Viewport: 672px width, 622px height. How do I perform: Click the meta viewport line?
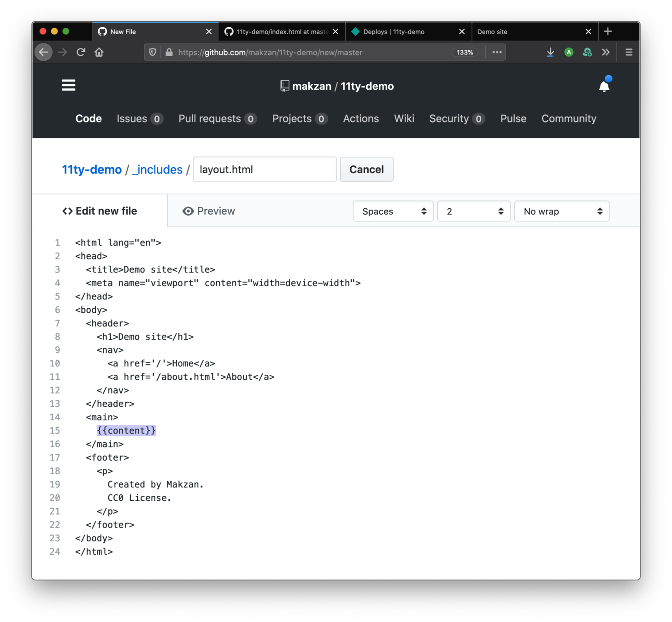[x=223, y=283]
